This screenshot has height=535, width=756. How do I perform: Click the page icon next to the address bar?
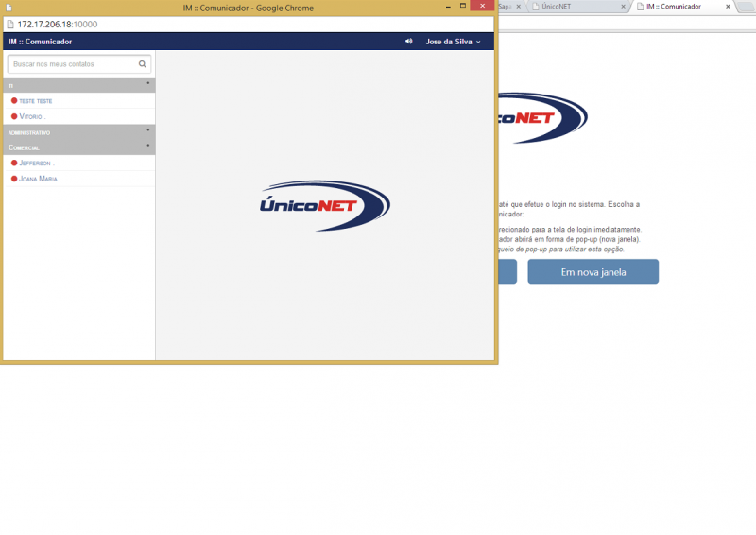(x=10, y=25)
